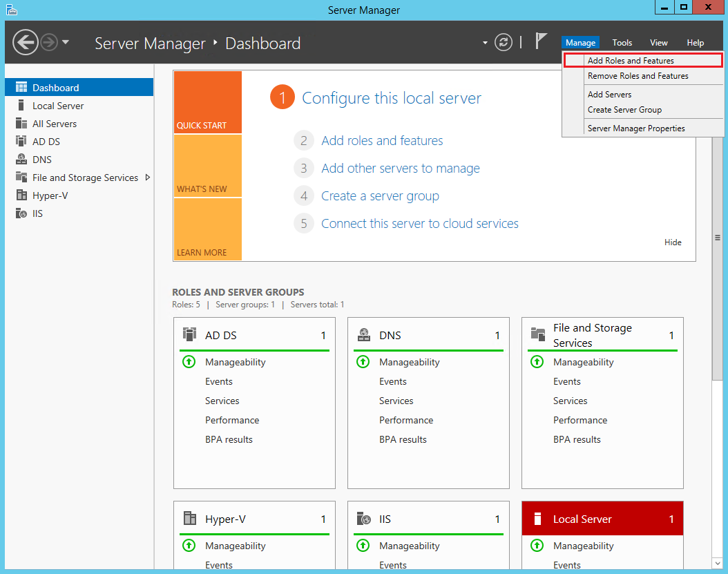Open AD DS Events
The height and width of the screenshot is (574, 728).
pos(219,381)
